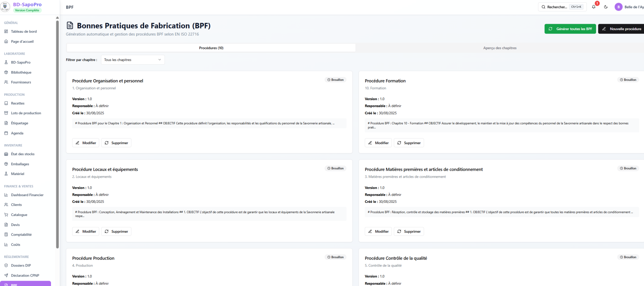The height and width of the screenshot is (286, 644).
Task: Click the Déclaration CPNP send icon
Action: point(6,275)
